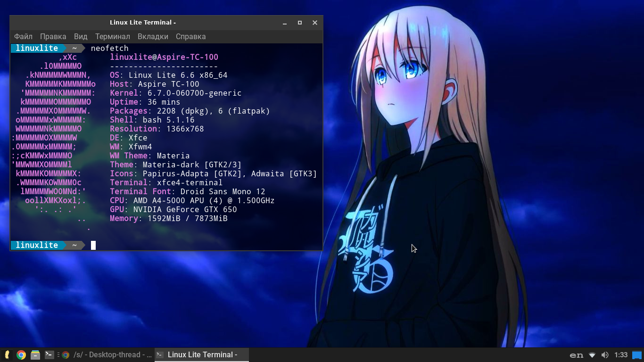Maximize the Linux Lite Terminal window
Screen dimensions: 644x362
click(300, 23)
